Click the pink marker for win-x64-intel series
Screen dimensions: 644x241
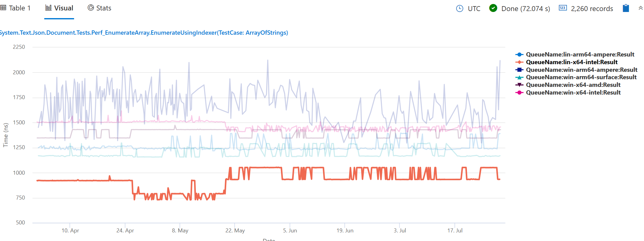[520, 92]
